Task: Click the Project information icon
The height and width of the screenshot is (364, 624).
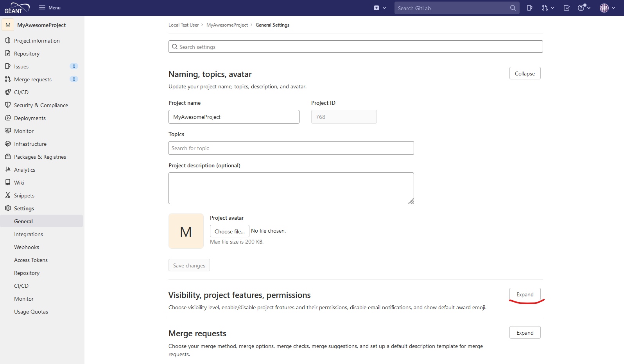Action: tap(8, 41)
